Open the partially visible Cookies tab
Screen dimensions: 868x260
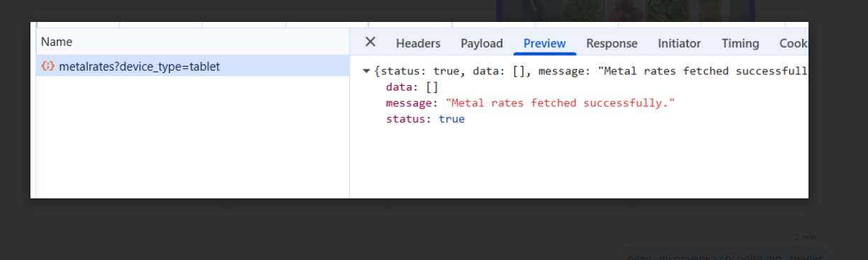point(794,43)
